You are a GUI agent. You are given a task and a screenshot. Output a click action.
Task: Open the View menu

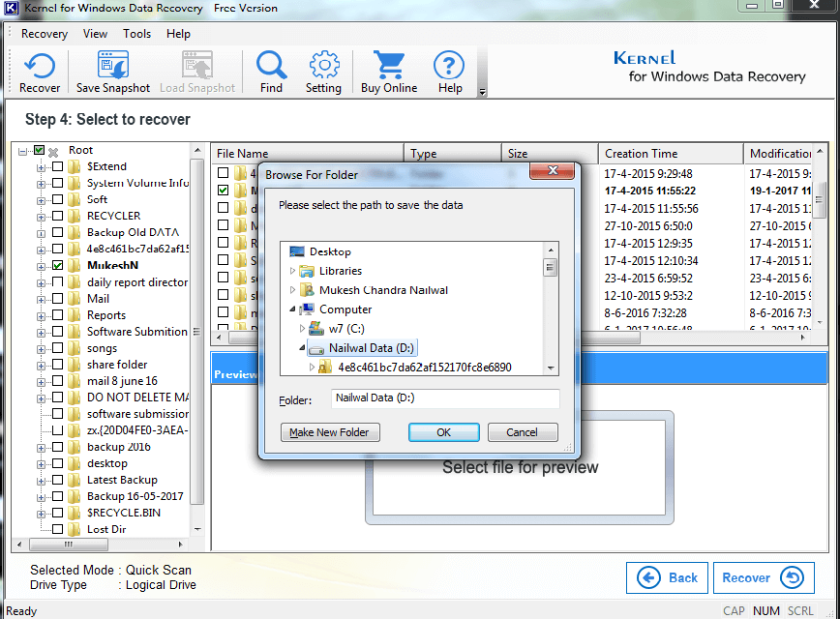click(96, 34)
